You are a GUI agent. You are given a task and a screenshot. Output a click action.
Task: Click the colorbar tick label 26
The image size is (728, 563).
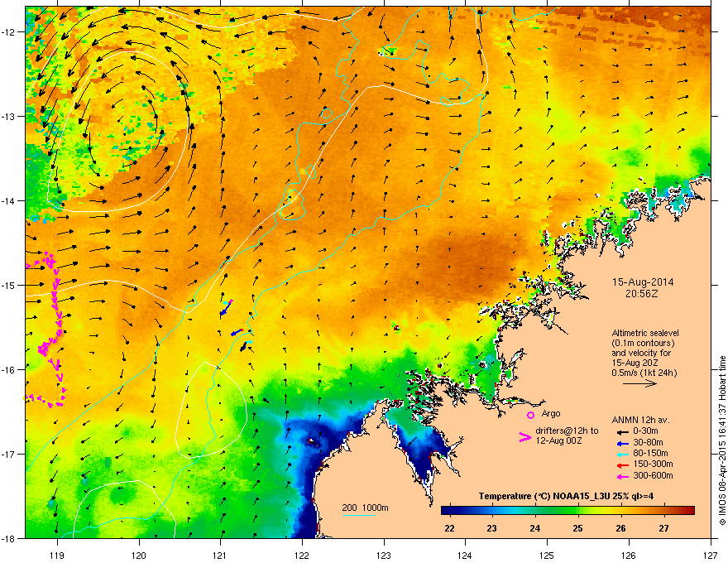click(x=620, y=528)
